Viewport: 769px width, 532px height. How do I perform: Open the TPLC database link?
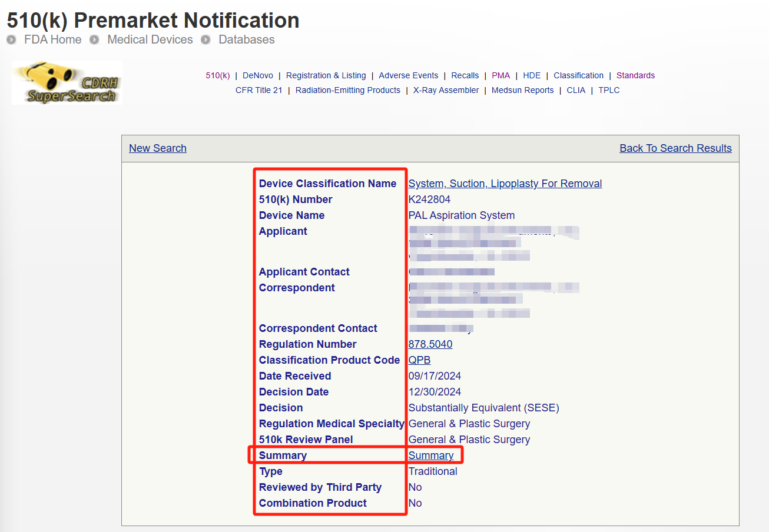pos(609,90)
